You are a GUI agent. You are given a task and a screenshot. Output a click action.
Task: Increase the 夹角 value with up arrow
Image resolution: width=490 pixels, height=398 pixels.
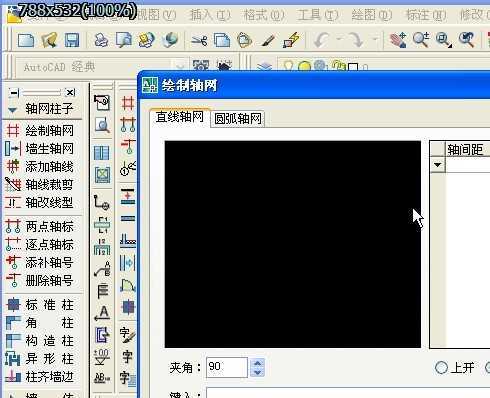tap(257, 363)
